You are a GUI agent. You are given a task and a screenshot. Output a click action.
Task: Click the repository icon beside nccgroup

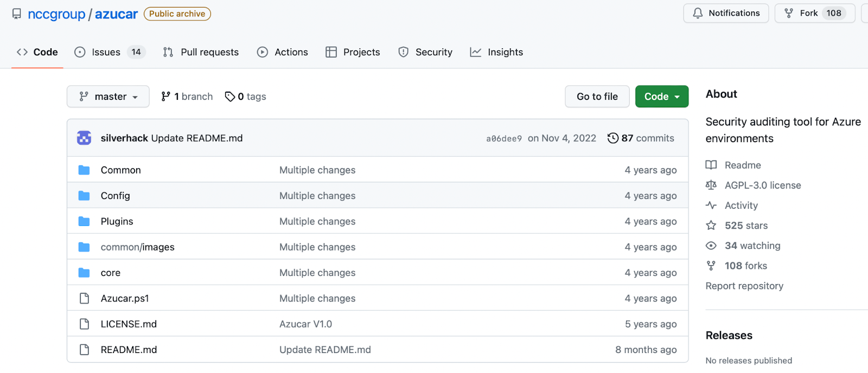tap(17, 14)
